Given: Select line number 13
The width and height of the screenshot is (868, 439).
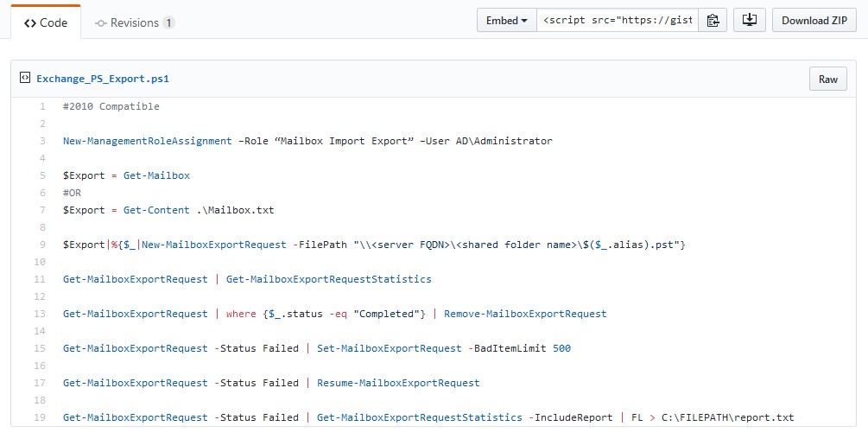Looking at the screenshot, I should [x=40, y=314].
